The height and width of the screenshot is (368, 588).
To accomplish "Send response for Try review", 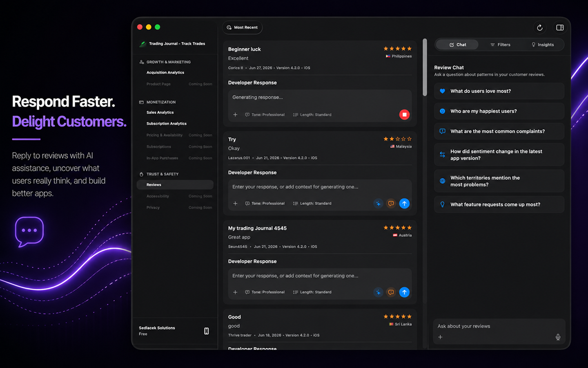I will (404, 203).
